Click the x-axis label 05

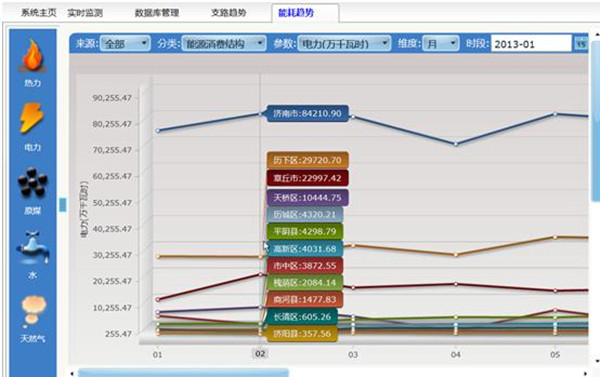(x=555, y=354)
